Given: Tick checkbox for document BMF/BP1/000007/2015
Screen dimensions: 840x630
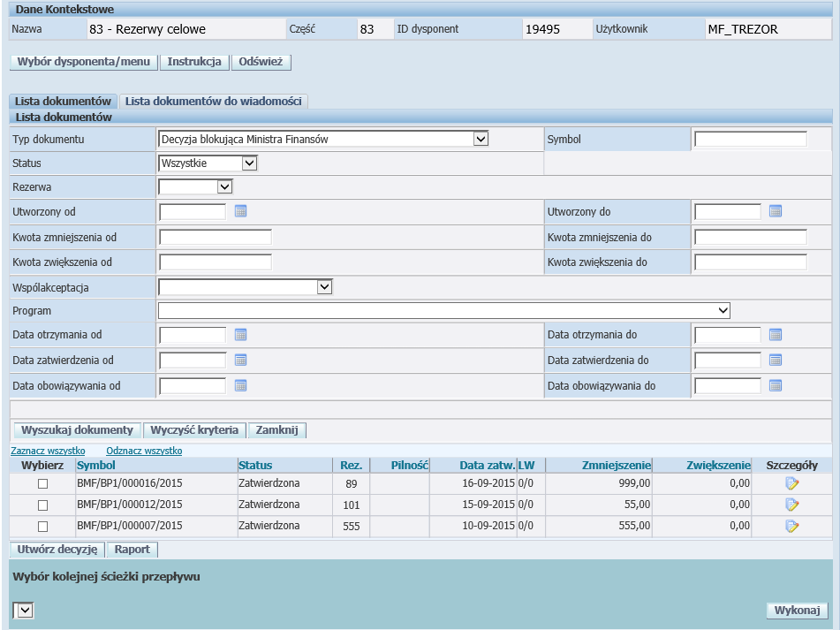Looking at the screenshot, I should 43,527.
